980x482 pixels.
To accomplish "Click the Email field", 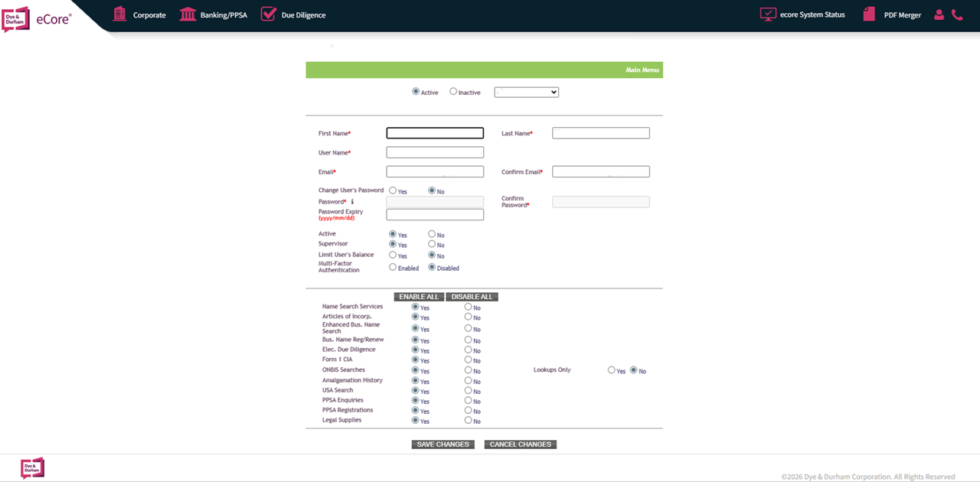I will pyautogui.click(x=435, y=171).
